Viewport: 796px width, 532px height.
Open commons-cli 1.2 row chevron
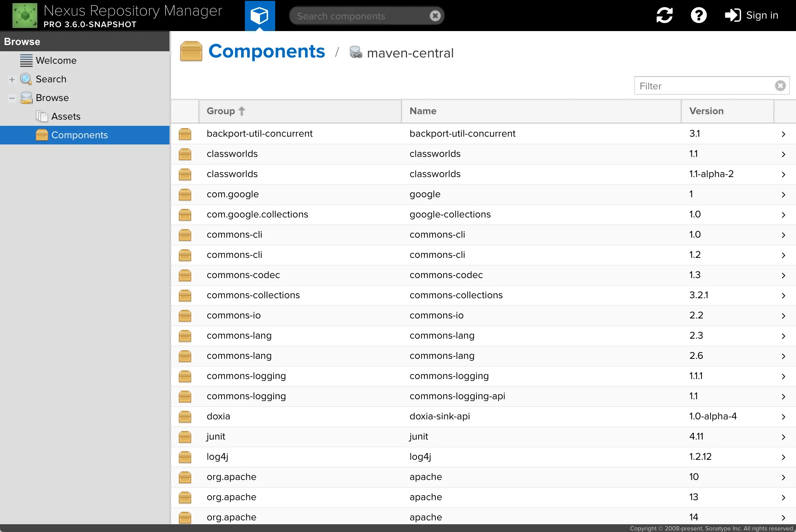tap(784, 255)
